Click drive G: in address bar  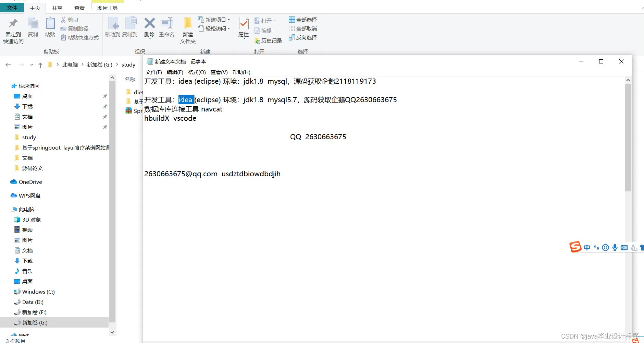[99, 65]
